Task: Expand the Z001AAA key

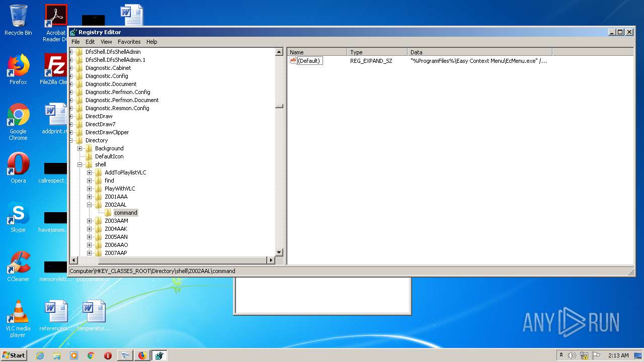Action: click(x=90, y=197)
